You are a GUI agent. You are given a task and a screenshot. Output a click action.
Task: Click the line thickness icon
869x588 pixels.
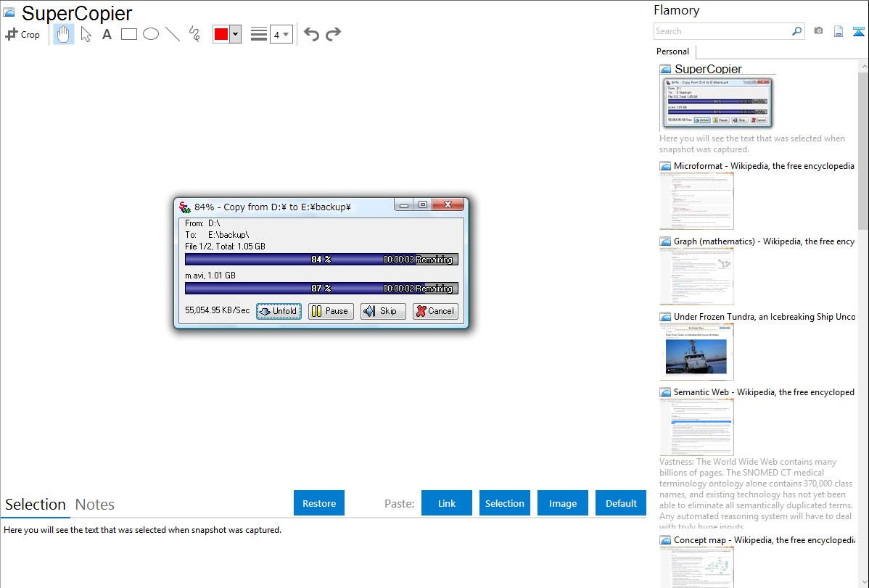[259, 34]
